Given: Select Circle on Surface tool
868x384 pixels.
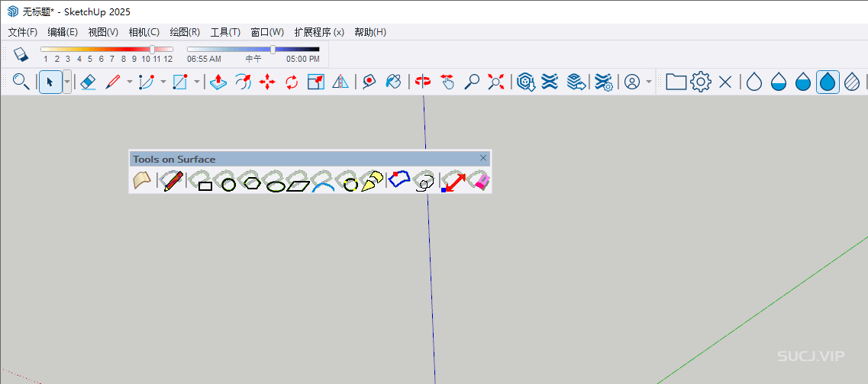Looking at the screenshot, I should (x=226, y=181).
